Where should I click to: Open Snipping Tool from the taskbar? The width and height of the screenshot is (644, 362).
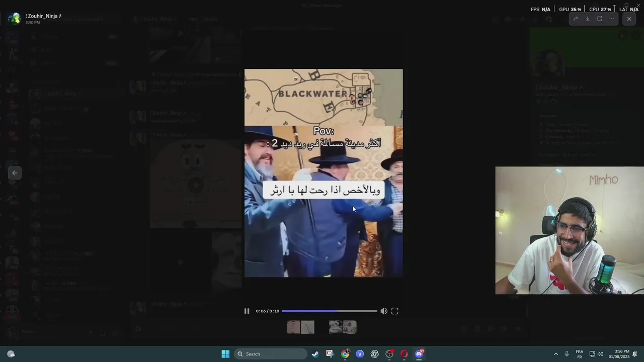point(330,354)
